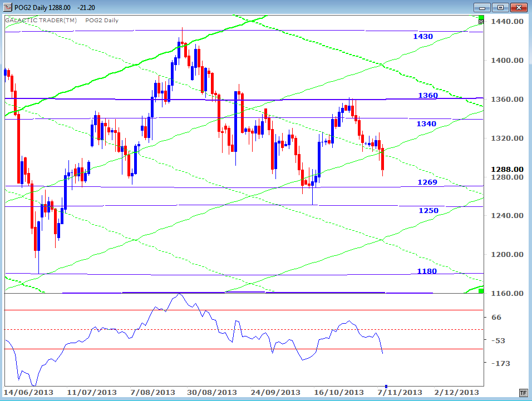532x401 pixels.
Task: Maximize the POG2 Daily window
Action: pos(500,7)
